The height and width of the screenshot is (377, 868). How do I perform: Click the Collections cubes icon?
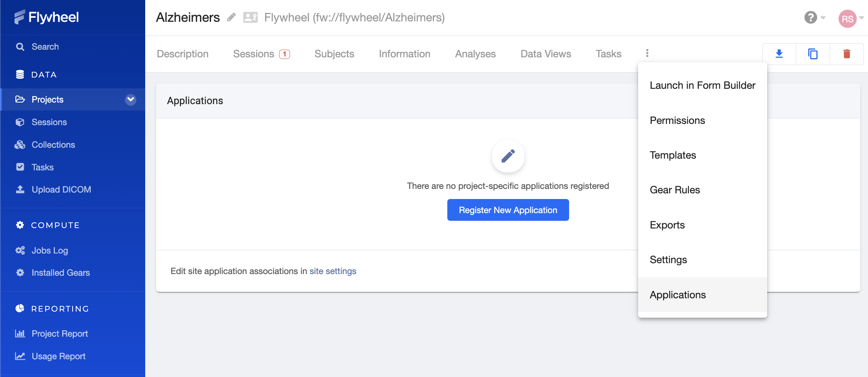point(20,145)
